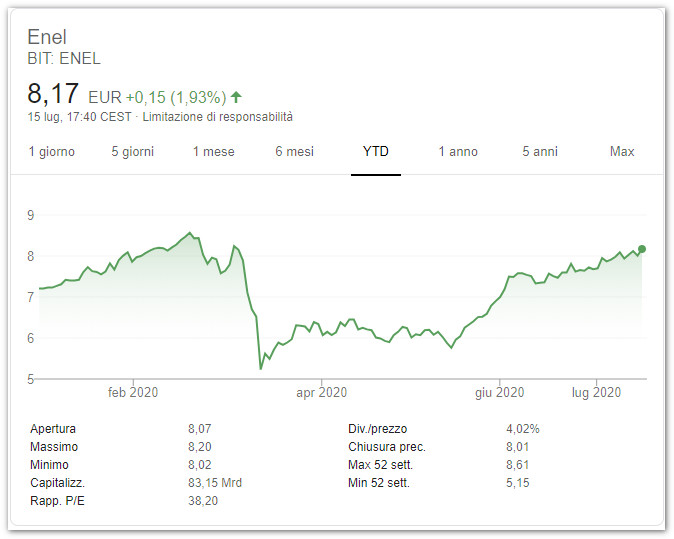
Task: Click the Rapp. P/E label
Action: [x=57, y=501]
